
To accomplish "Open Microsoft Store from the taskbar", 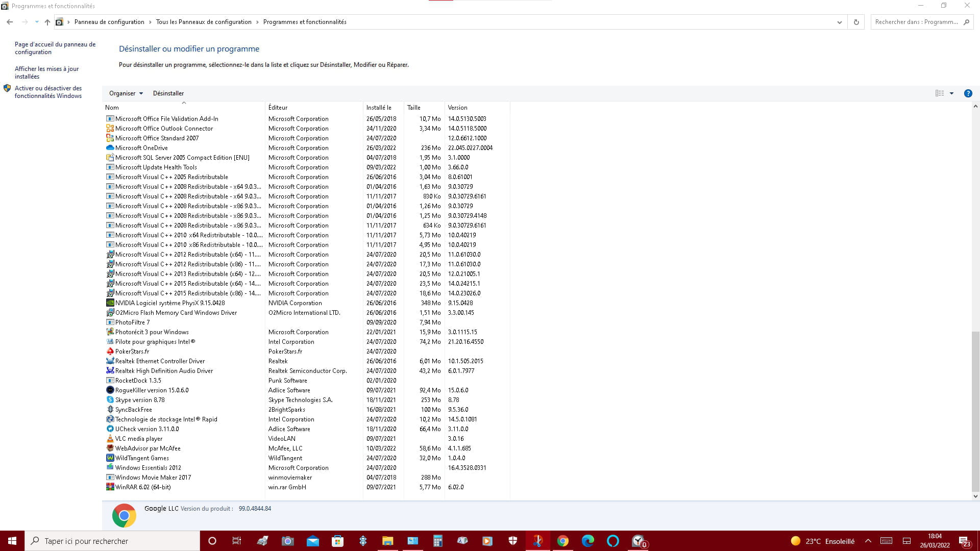I will point(337,541).
